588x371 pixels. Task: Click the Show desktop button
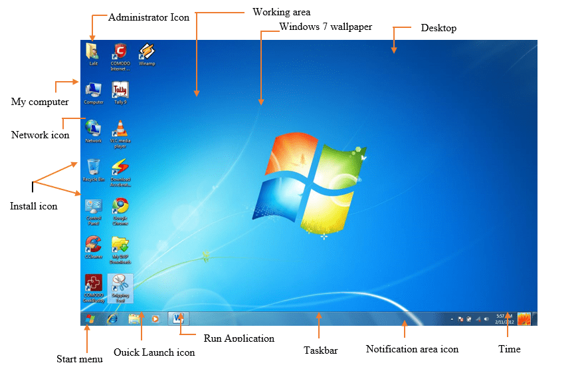tap(535, 319)
